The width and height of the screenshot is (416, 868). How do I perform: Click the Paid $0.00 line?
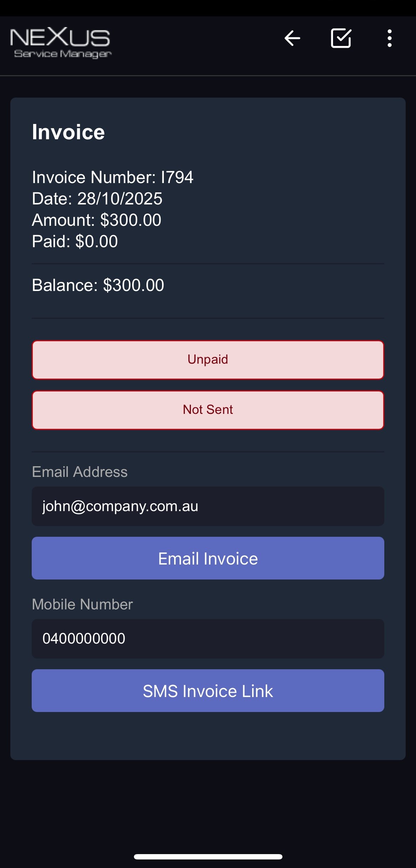pos(75,241)
